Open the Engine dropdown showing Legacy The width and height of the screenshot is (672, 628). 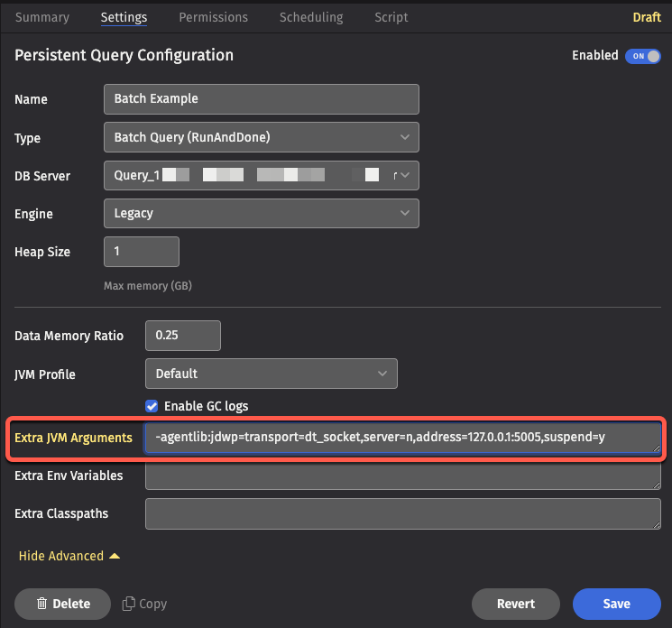click(x=262, y=214)
